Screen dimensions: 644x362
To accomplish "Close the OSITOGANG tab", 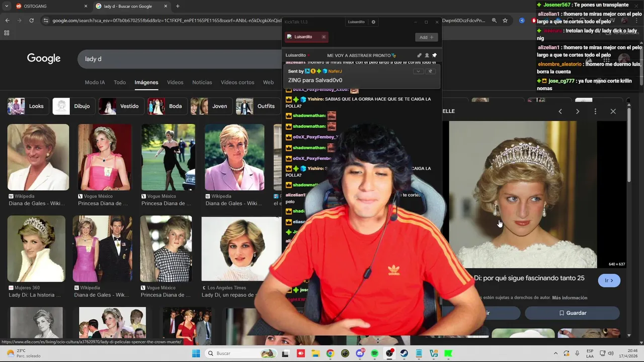I will click(85, 6).
